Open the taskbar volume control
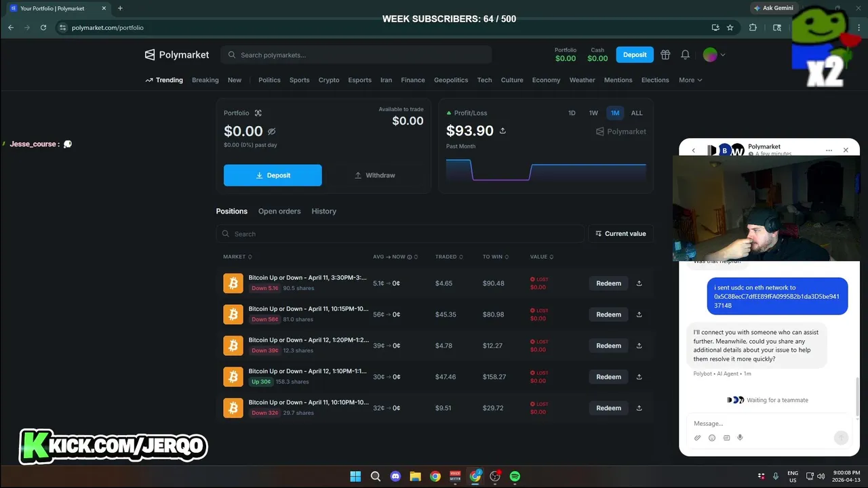 point(821,476)
